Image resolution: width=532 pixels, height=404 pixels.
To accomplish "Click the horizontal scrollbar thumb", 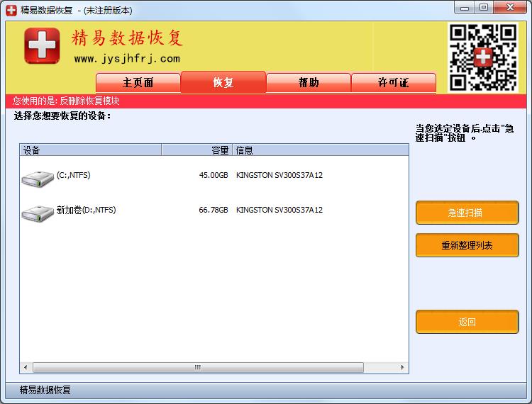I will (198, 368).
